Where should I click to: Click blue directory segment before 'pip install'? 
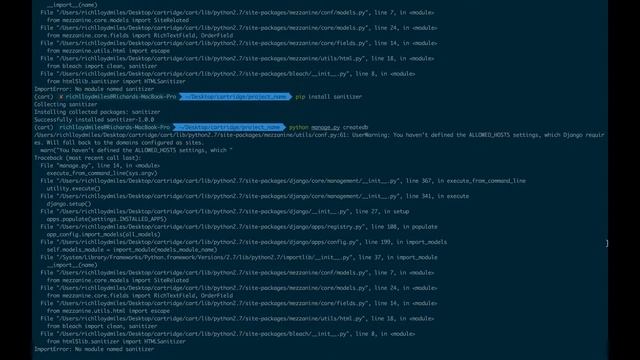click(x=236, y=97)
